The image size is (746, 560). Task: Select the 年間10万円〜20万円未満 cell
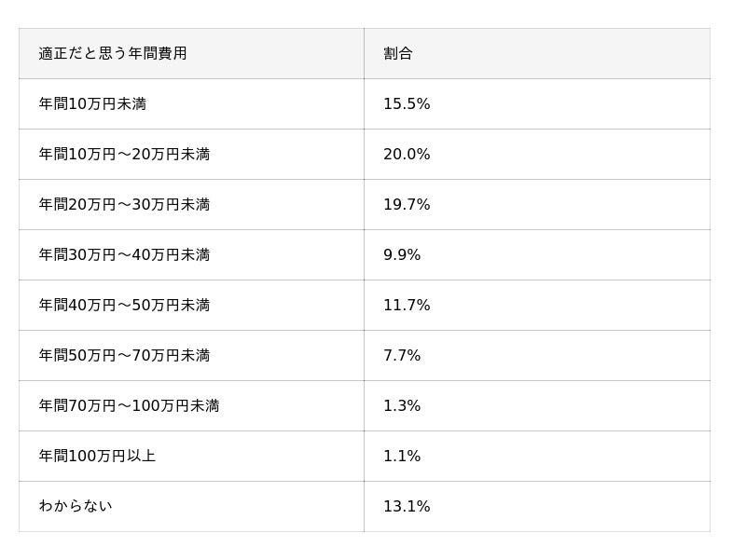[x=124, y=155]
